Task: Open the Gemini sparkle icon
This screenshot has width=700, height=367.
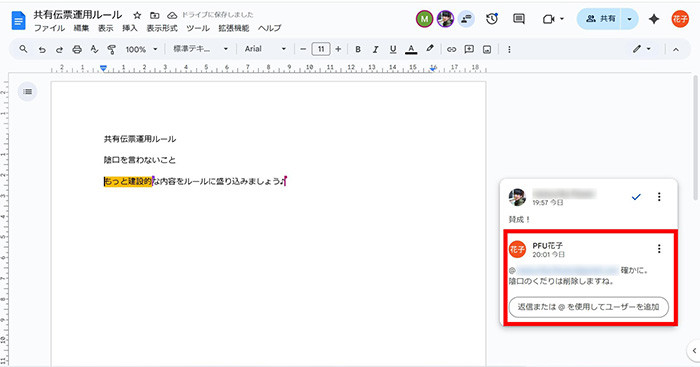Action: (654, 19)
